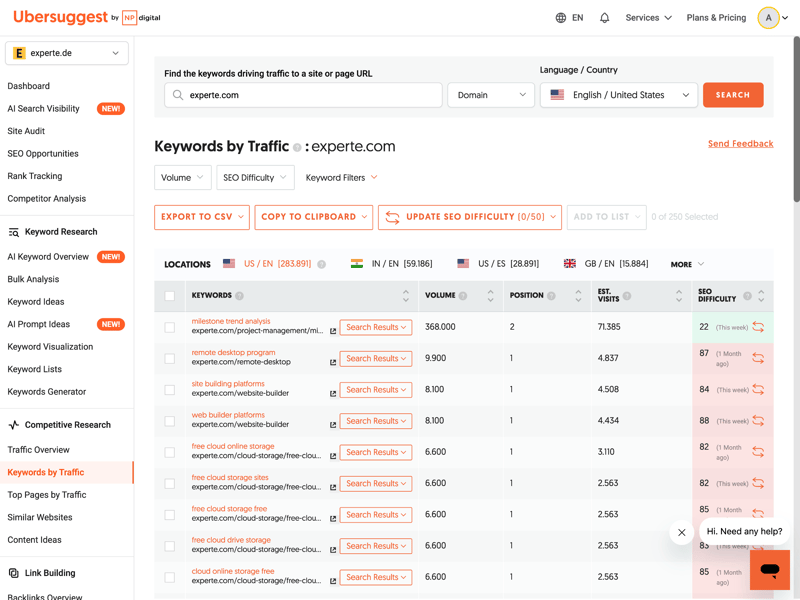The image size is (800, 600).
Task: Click the help icon next to Volume header
Action: 463,296
